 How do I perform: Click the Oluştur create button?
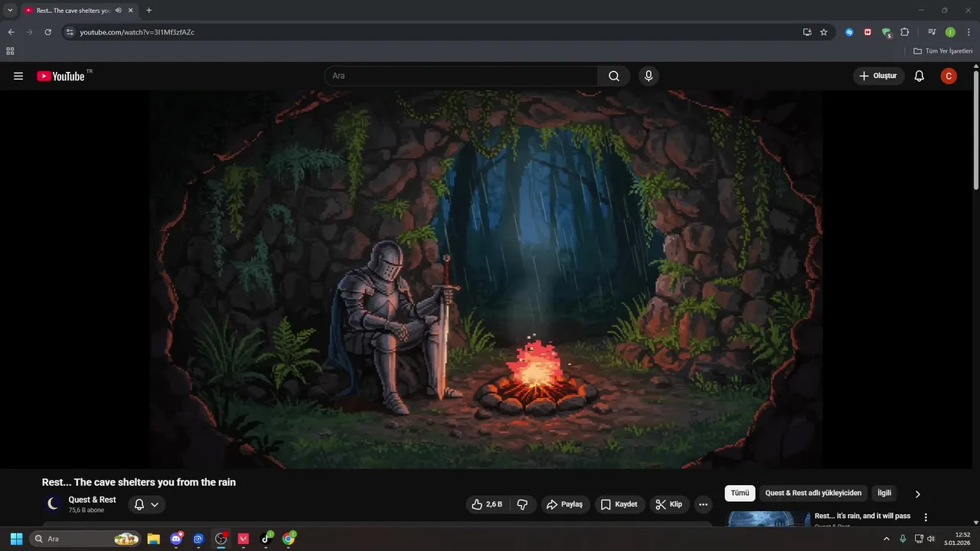coord(879,76)
